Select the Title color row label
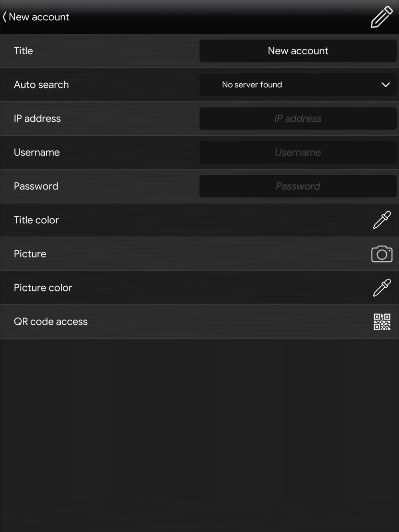Image resolution: width=399 pixels, height=532 pixels. 36,220
